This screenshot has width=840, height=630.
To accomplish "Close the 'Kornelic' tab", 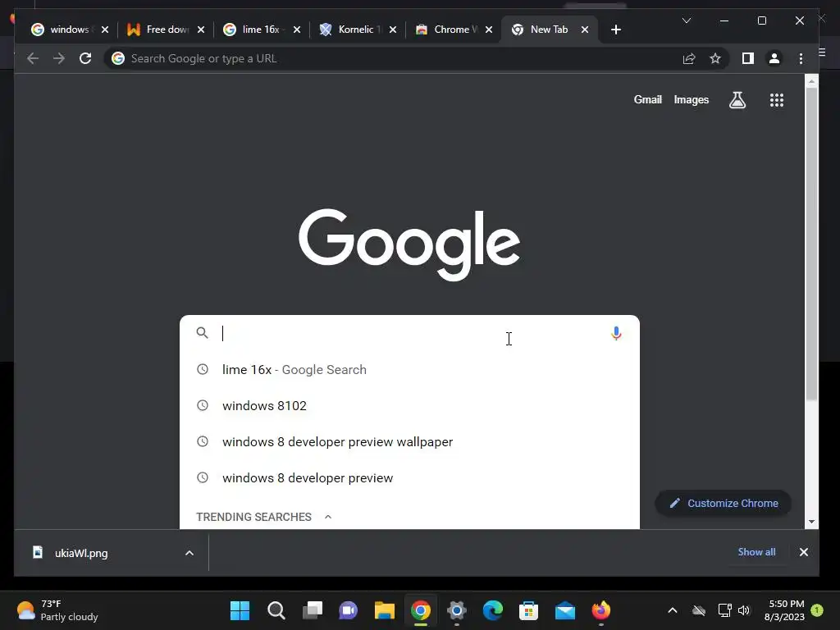I will click(x=393, y=30).
